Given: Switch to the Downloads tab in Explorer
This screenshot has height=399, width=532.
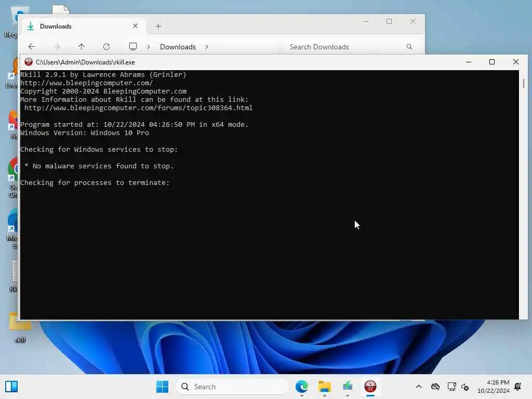Looking at the screenshot, I should 84,26.
